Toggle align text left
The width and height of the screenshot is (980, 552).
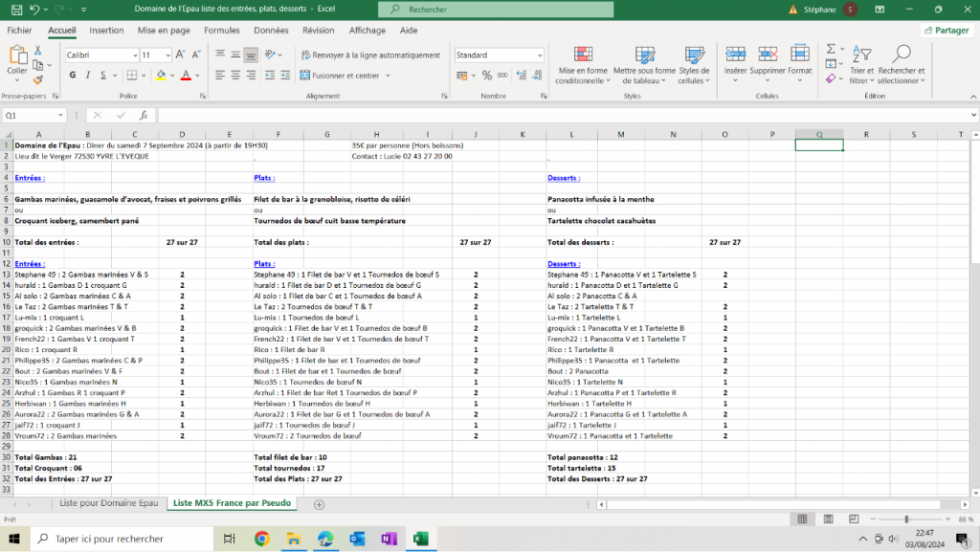click(x=220, y=75)
